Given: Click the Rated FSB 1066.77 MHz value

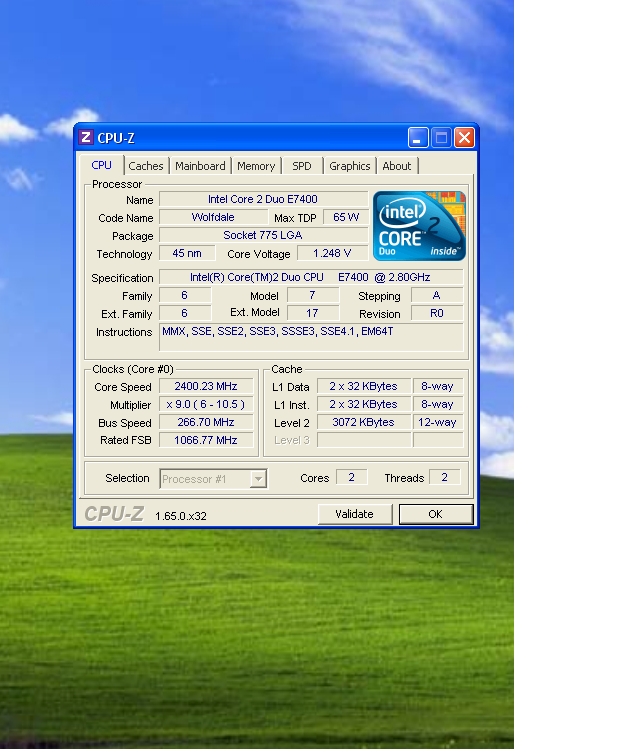Looking at the screenshot, I should coord(206,440).
